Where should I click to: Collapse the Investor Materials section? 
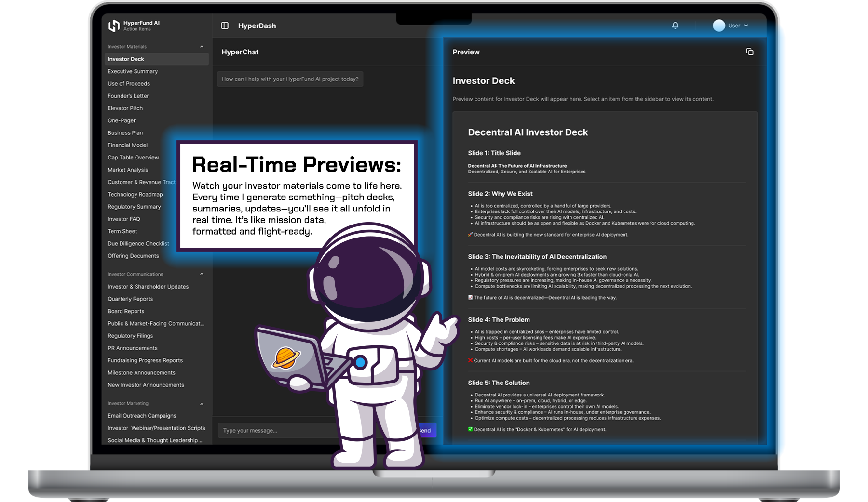[202, 47]
